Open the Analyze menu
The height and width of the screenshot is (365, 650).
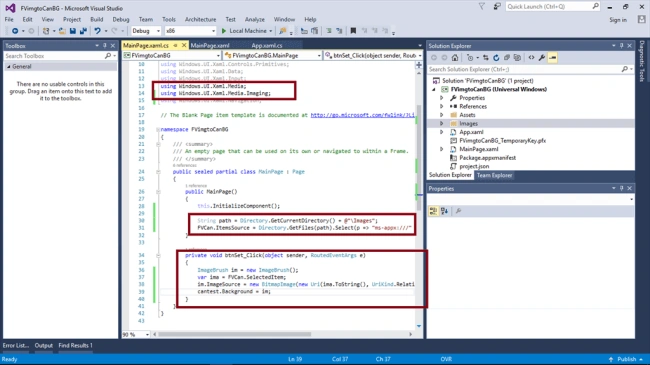(x=255, y=19)
